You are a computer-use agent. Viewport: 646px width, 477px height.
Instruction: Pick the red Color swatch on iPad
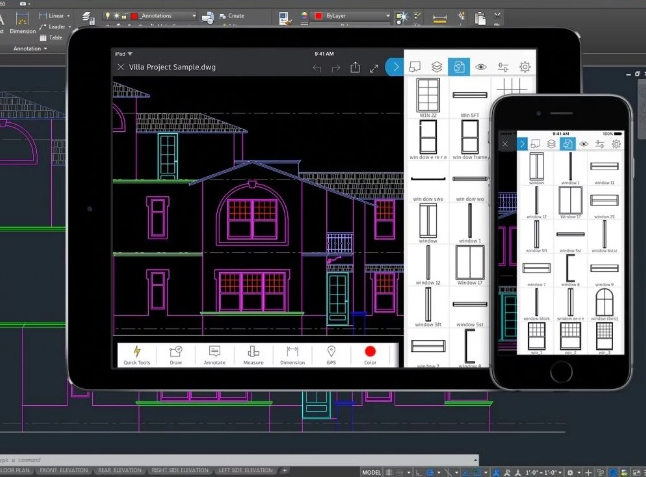pos(370,352)
